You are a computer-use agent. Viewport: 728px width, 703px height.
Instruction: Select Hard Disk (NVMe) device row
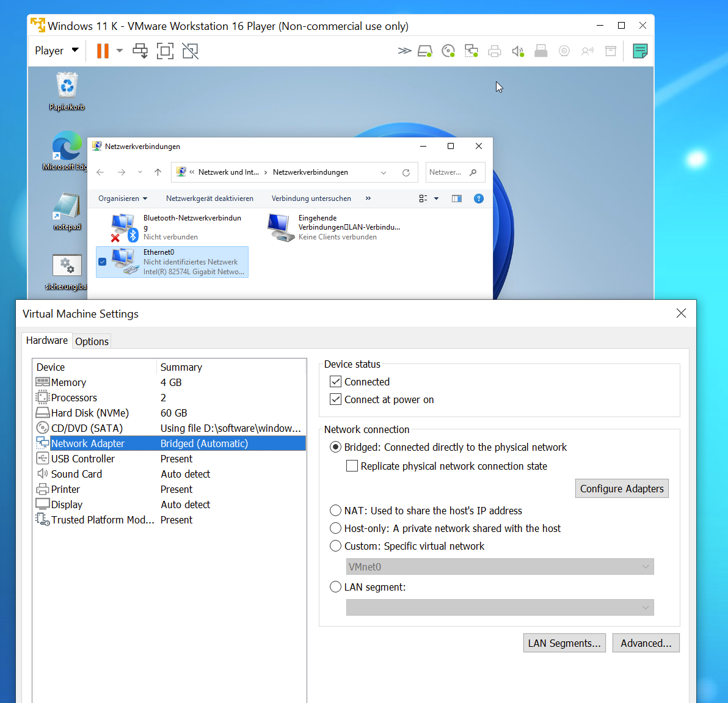(x=170, y=413)
